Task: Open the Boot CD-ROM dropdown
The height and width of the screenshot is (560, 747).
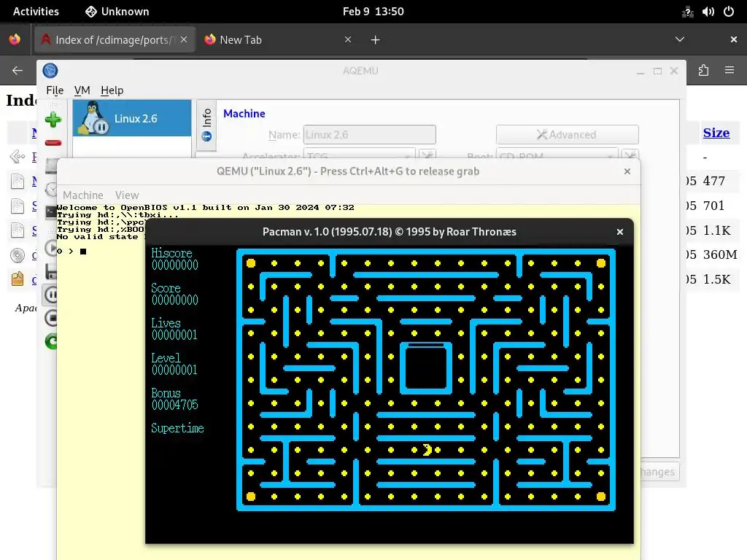Action: tap(557, 155)
